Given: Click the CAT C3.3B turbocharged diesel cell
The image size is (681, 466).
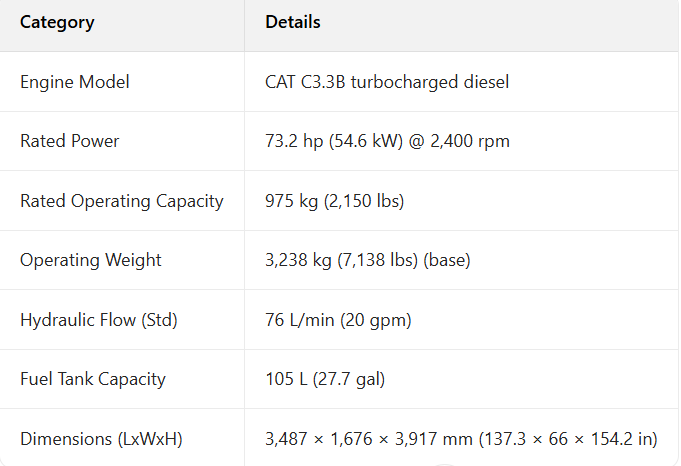Looking at the screenshot, I should pos(386,82).
